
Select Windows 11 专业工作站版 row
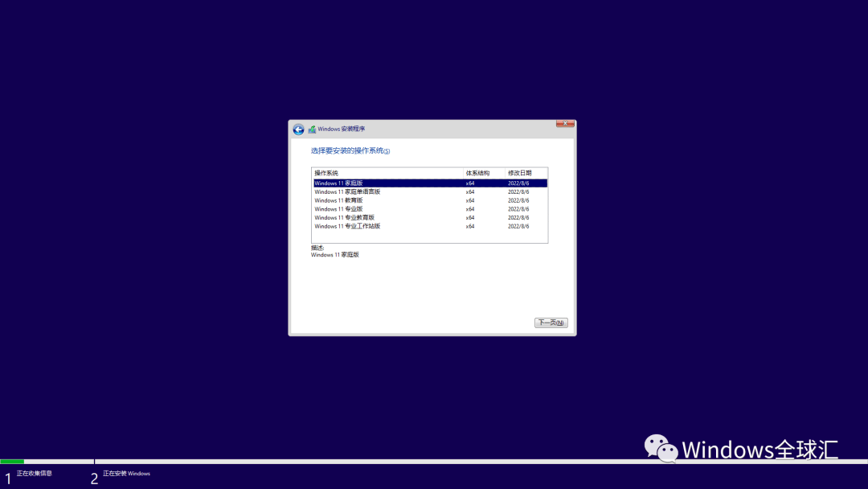click(429, 226)
